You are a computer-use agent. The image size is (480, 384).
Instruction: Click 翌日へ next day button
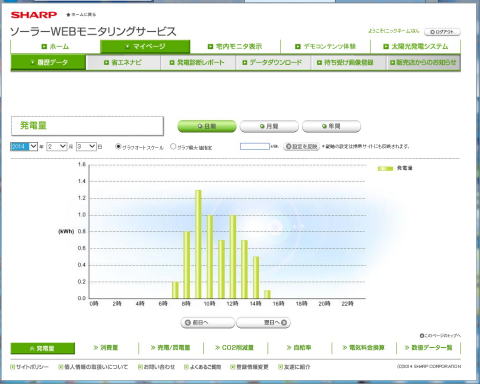[x=263, y=323]
